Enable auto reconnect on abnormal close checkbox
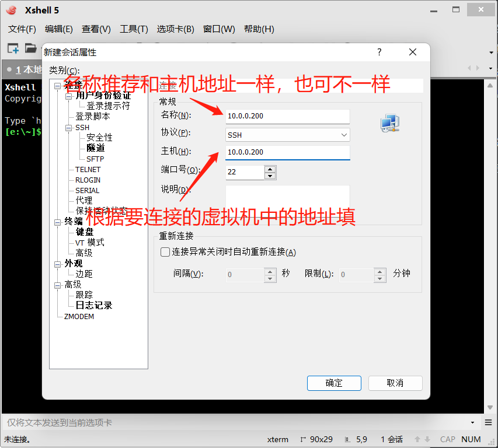Image resolution: width=498 pixels, height=448 pixels. 165,252
